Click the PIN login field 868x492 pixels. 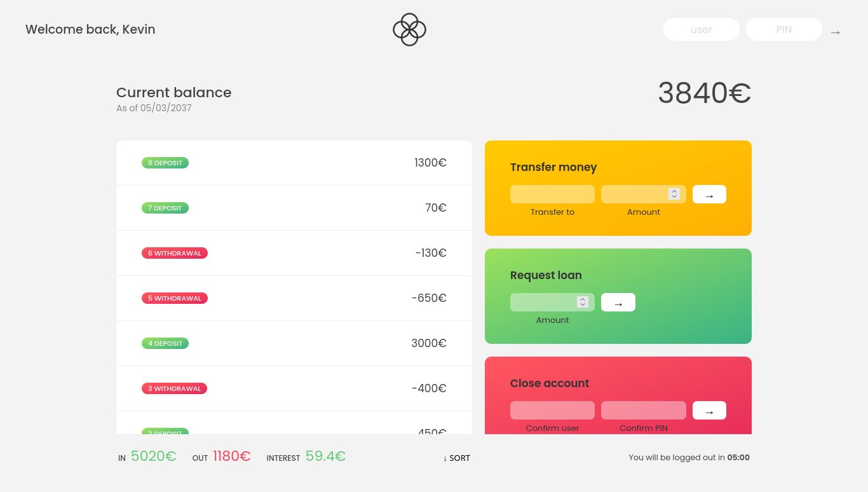[784, 29]
